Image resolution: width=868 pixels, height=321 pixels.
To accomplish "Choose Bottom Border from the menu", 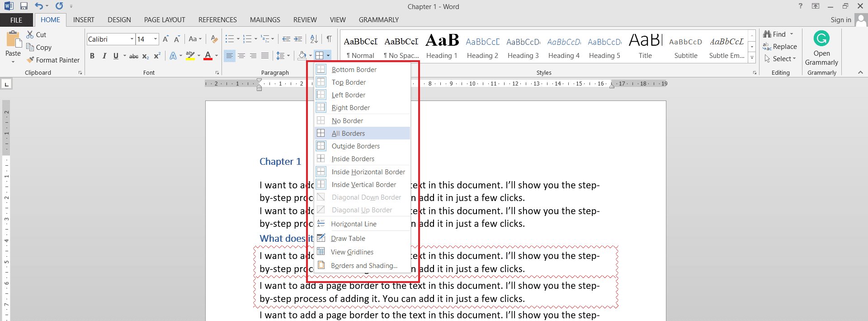I will pyautogui.click(x=363, y=69).
